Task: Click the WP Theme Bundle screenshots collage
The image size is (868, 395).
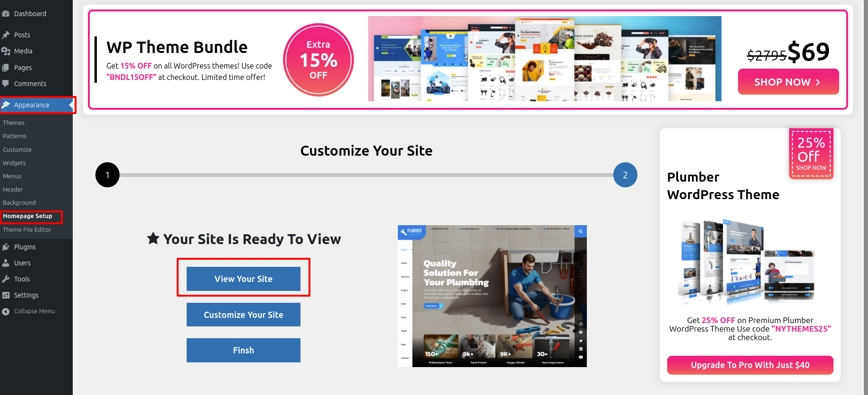Action: click(x=544, y=59)
